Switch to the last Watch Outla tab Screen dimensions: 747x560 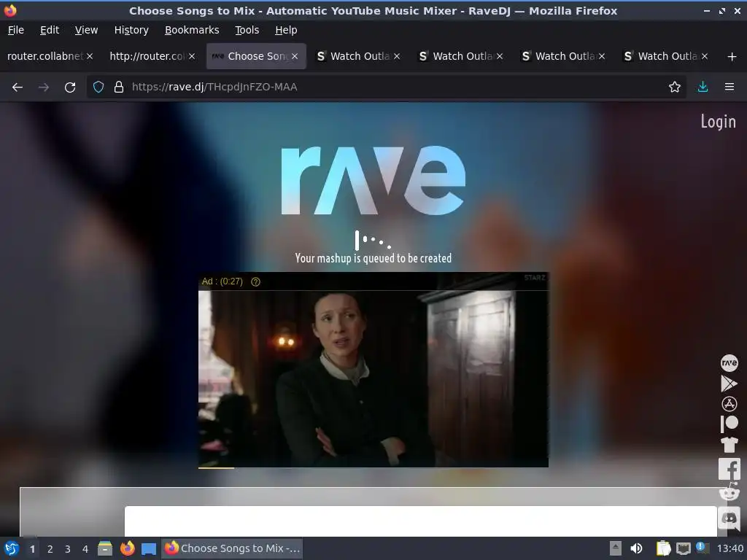(668, 56)
